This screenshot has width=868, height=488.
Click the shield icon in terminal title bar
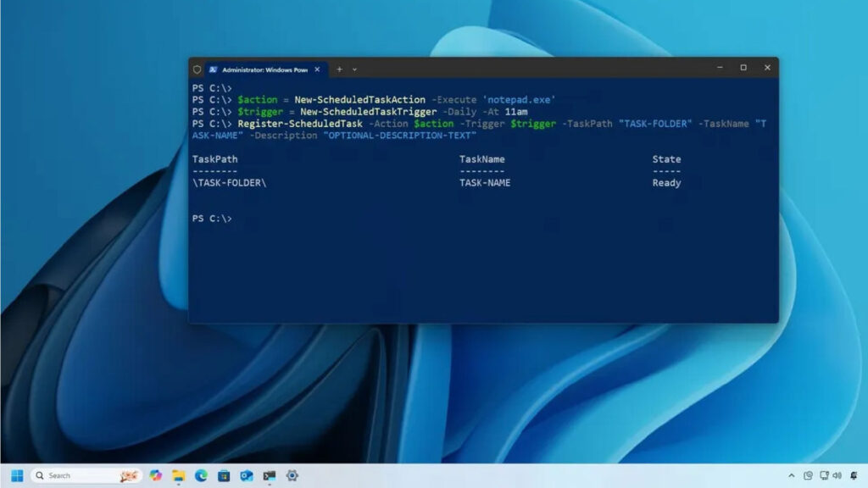point(197,69)
